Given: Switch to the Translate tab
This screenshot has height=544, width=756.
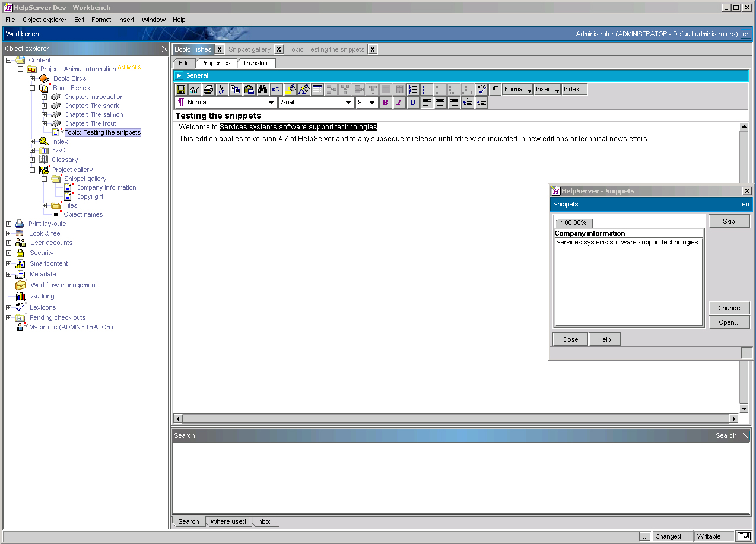Looking at the screenshot, I should [256, 63].
